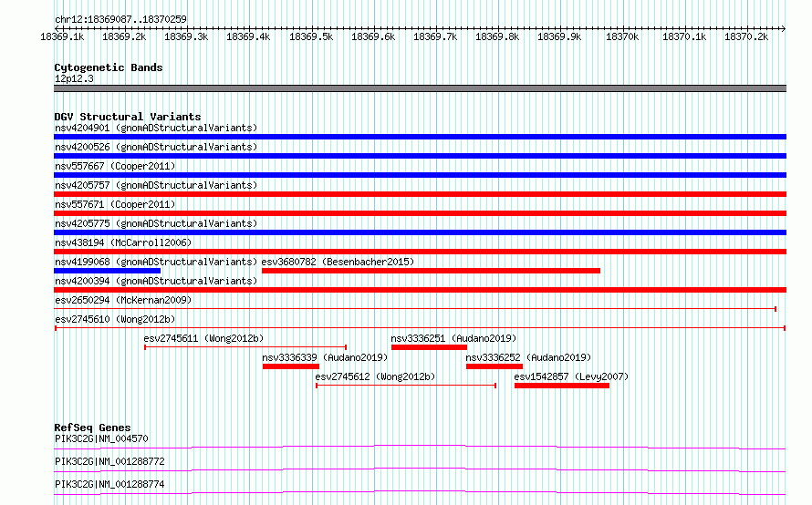
Task: Click the nsv4204901 (gnomADStructuralVariants) label
Action: point(156,129)
